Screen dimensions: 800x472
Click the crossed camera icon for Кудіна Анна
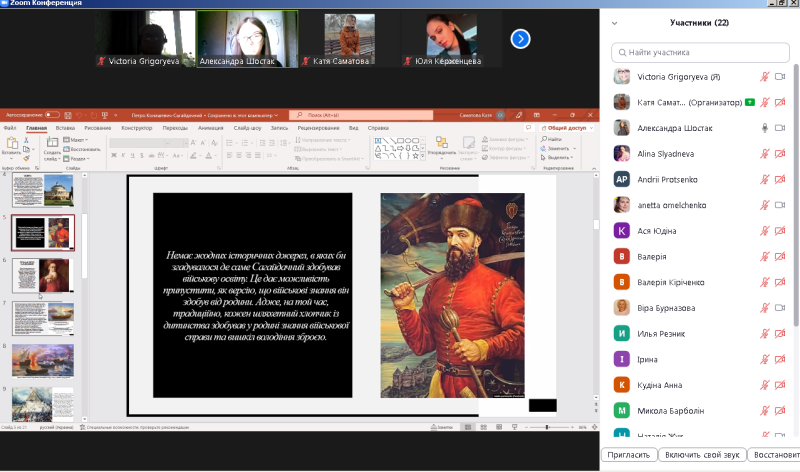(x=780, y=385)
